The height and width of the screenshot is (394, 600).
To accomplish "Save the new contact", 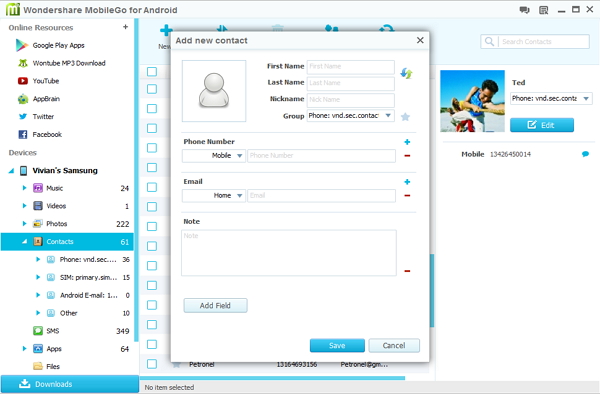I will tap(337, 345).
